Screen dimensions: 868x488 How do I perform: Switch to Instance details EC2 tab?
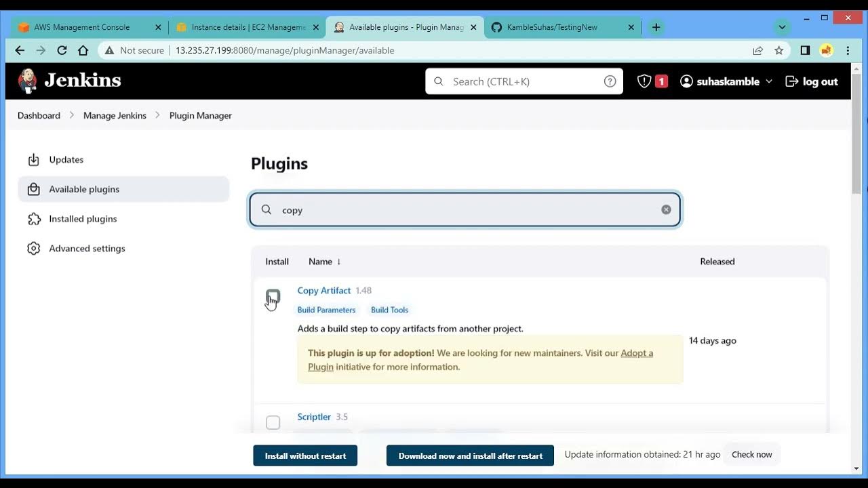(248, 28)
